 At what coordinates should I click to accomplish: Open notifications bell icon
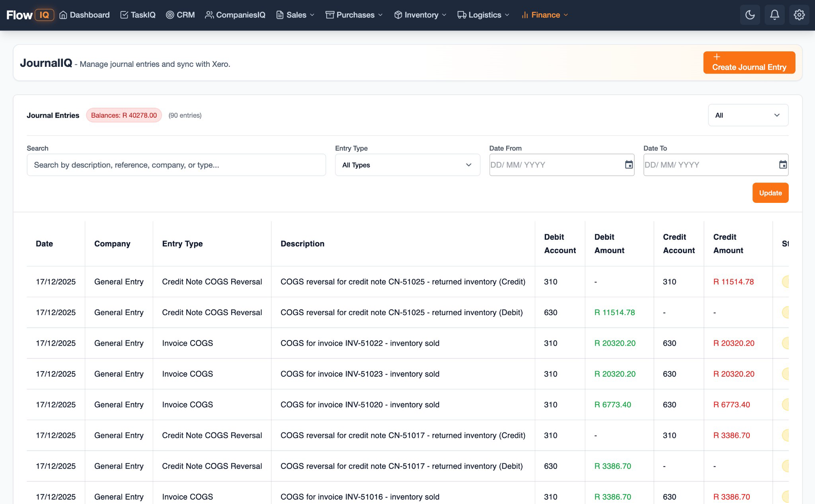(774, 15)
